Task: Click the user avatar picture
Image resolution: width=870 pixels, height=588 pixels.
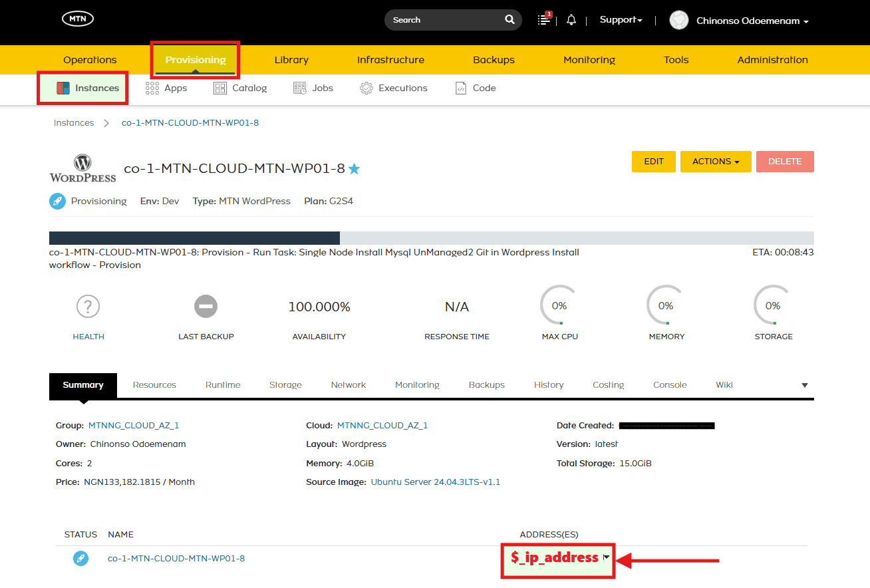Action: 678,20
